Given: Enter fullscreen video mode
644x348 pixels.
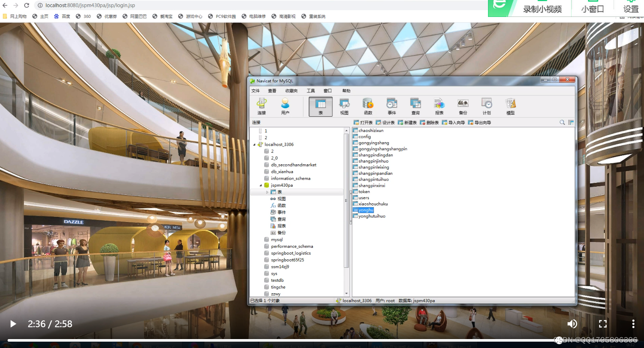Looking at the screenshot, I should [603, 324].
